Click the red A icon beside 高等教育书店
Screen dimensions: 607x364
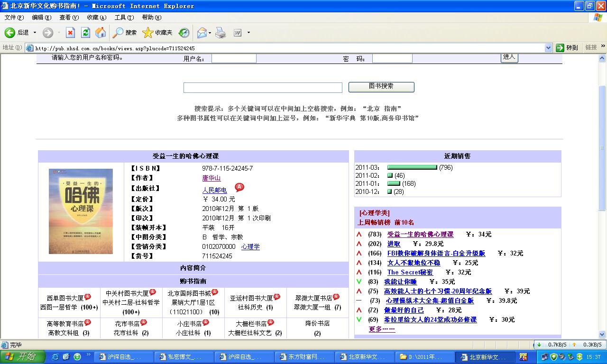[87, 322]
